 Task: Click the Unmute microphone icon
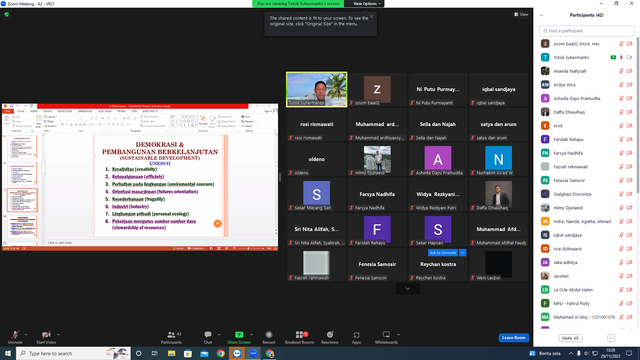(15, 335)
